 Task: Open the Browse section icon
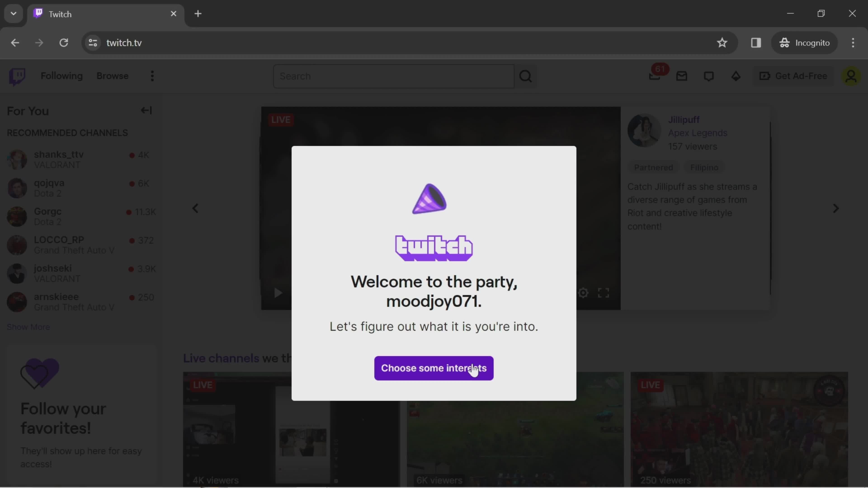[x=113, y=76]
